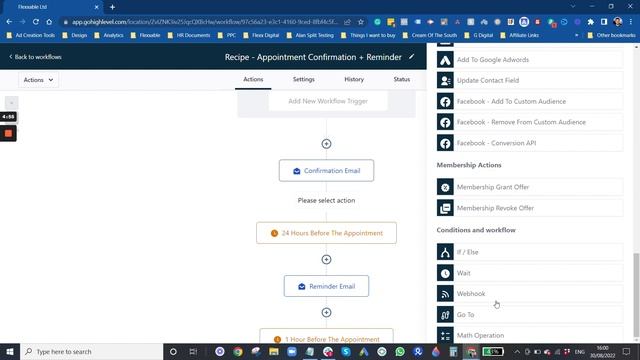
Task: Select the Webhook action label
Action: tap(471, 294)
